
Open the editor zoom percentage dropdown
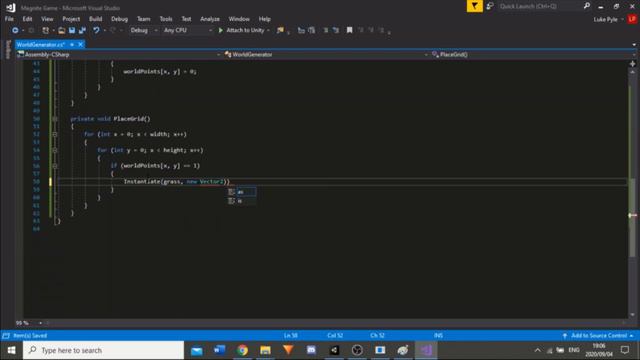click(40, 323)
